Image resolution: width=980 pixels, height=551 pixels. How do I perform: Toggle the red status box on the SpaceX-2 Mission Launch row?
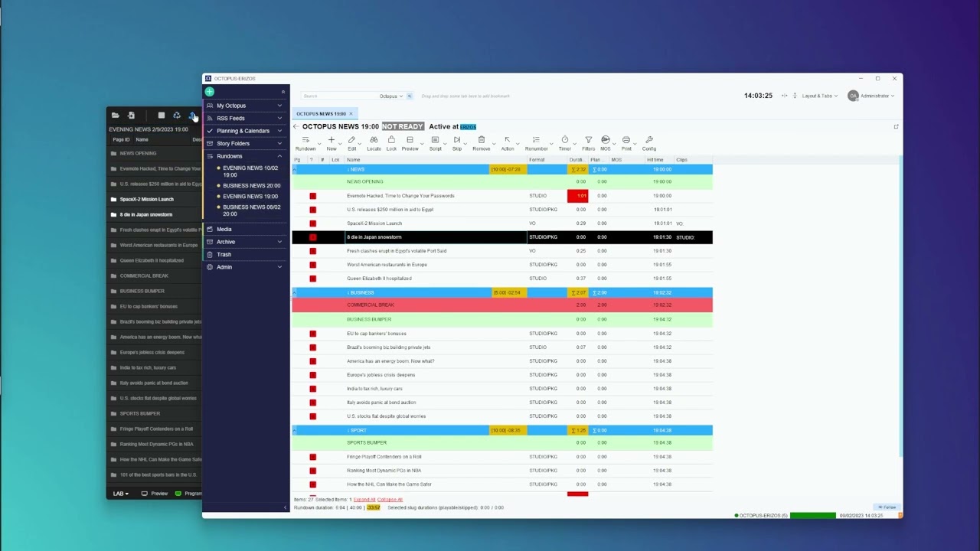[312, 223]
